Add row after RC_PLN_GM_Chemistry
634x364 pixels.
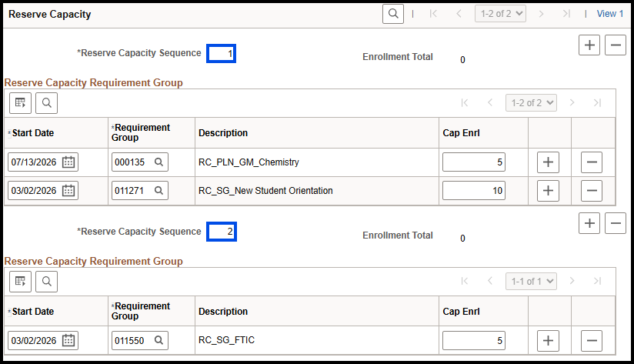(548, 162)
